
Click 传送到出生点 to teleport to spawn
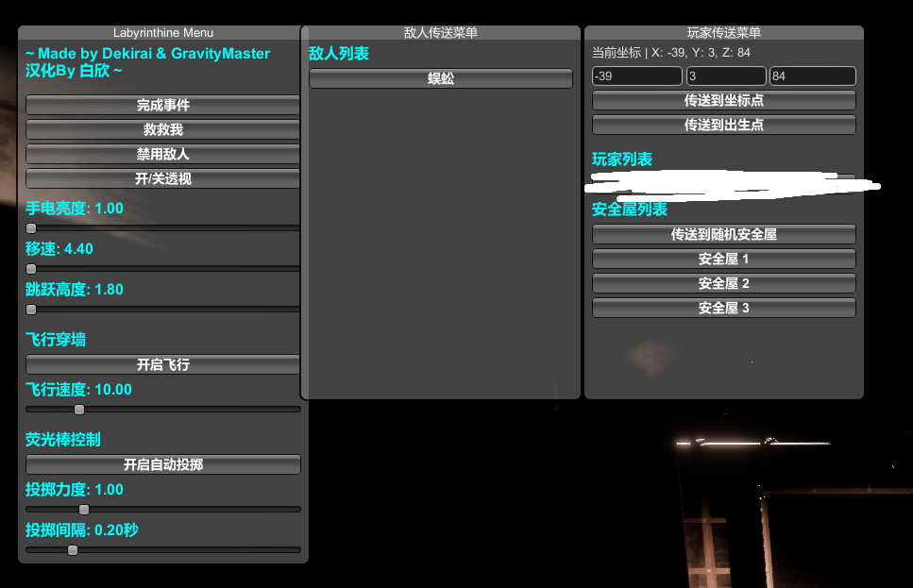(723, 125)
